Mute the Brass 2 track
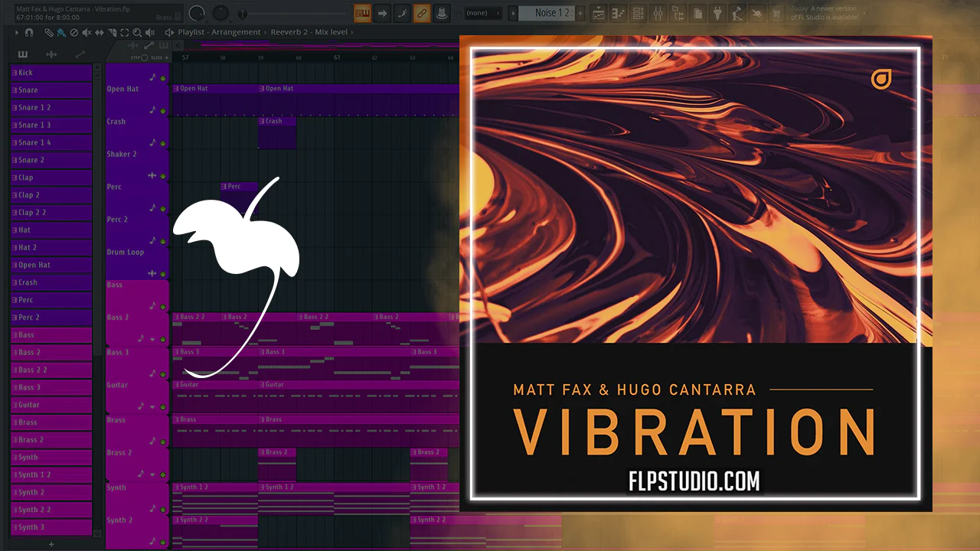The image size is (980, 551). click(x=162, y=474)
